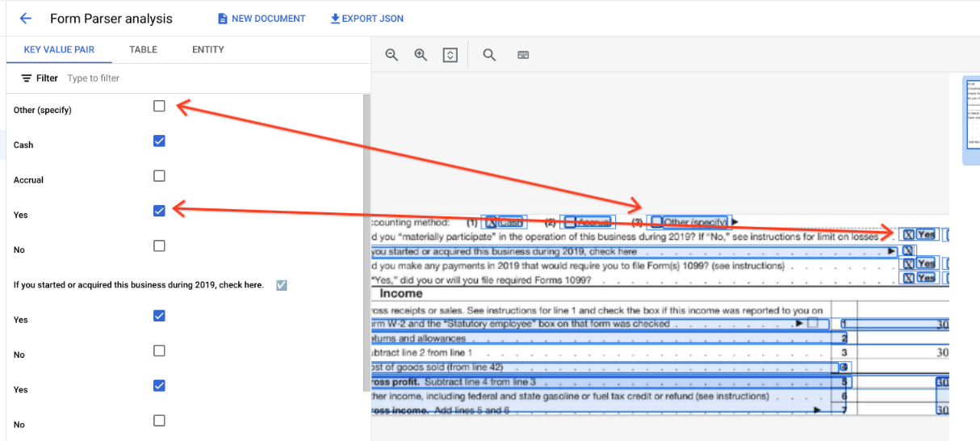Click the fit-to-page icon in viewer toolbar
Viewport: 980px width, 441px height.
pyautogui.click(x=450, y=55)
